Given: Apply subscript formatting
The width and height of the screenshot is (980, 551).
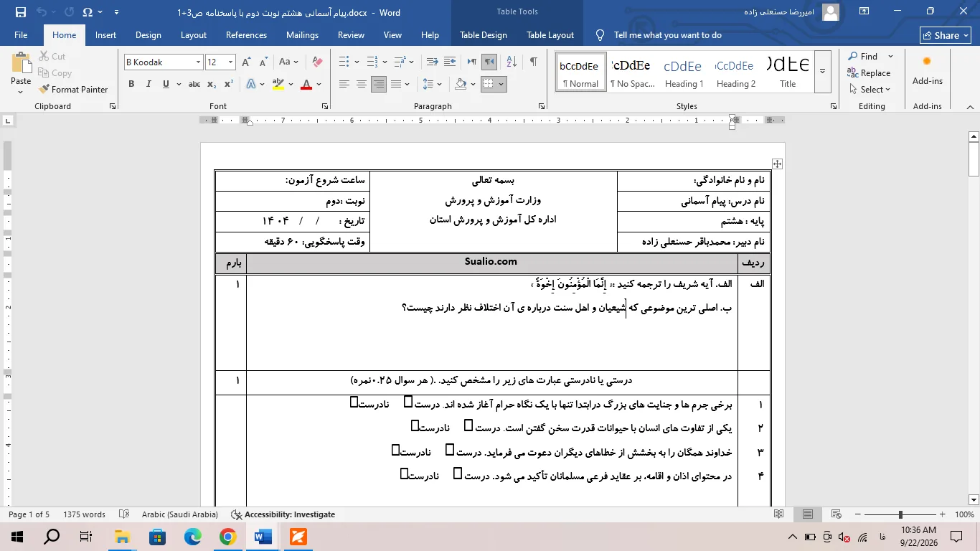Looking at the screenshot, I should pyautogui.click(x=212, y=84).
